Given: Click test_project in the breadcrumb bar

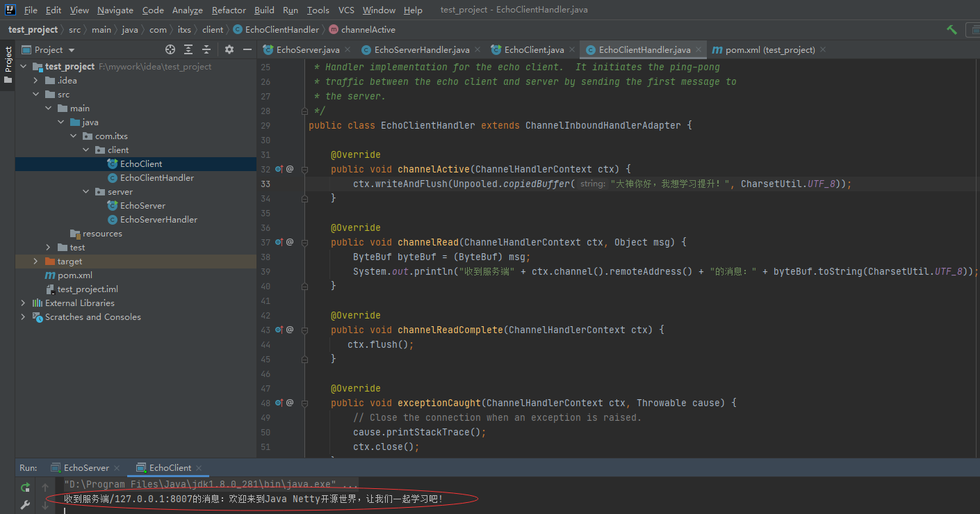Looking at the screenshot, I should pos(33,30).
